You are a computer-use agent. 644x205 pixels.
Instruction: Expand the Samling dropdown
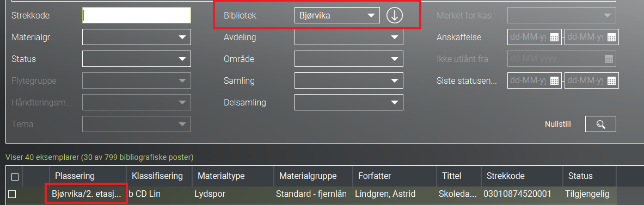point(349,81)
